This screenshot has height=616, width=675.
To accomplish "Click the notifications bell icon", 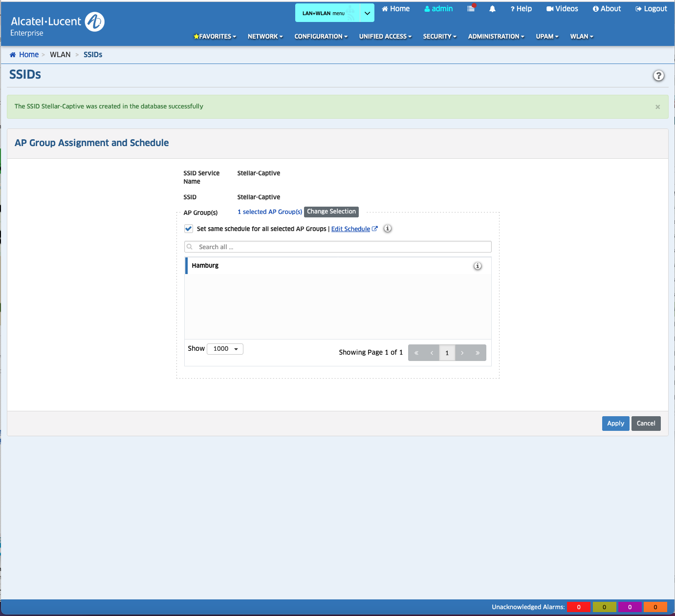I will tap(492, 9).
